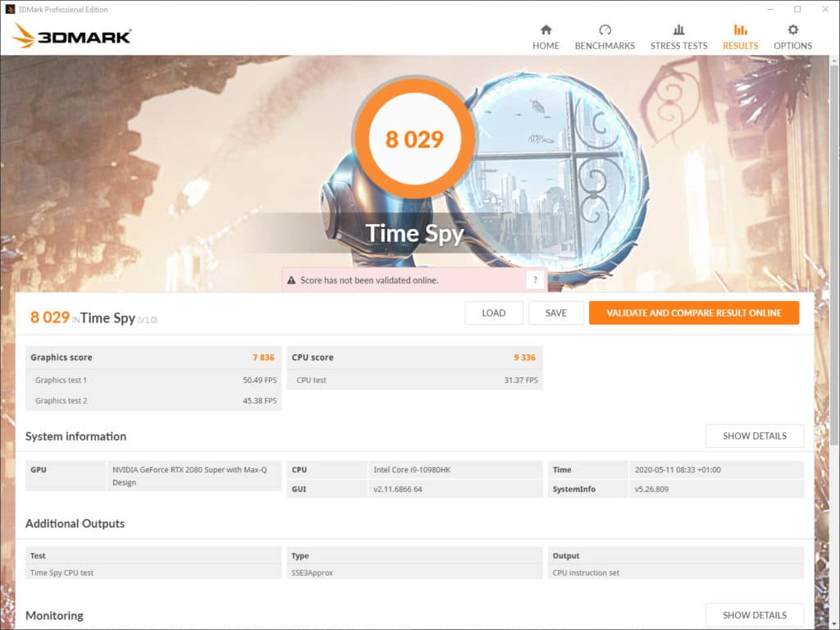
Task: Click the large 8 029 score circle
Action: tap(414, 139)
